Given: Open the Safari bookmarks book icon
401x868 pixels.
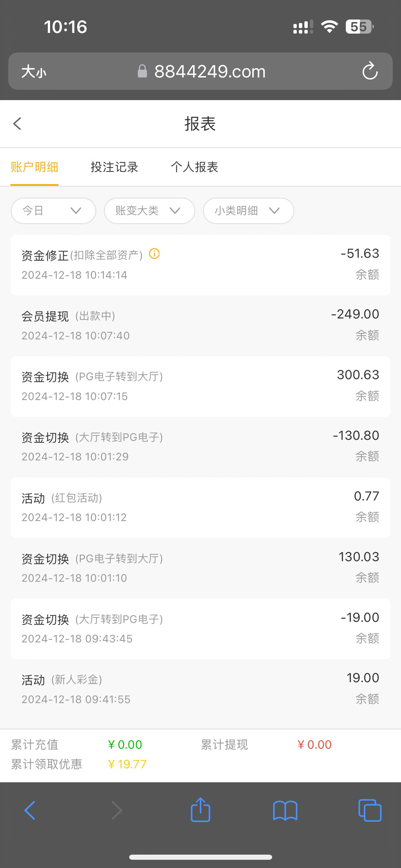Looking at the screenshot, I should 285,810.
